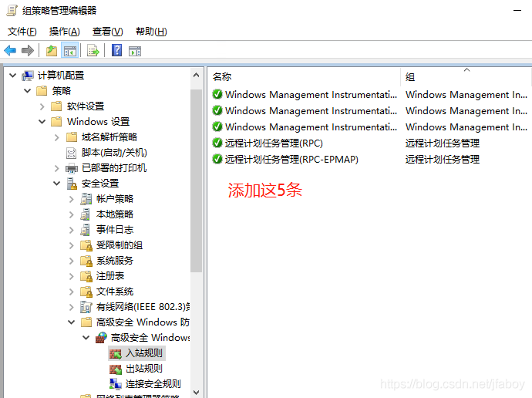The width and height of the screenshot is (532, 398).
Task: Expand the 软件设置 node
Action: tap(42, 106)
